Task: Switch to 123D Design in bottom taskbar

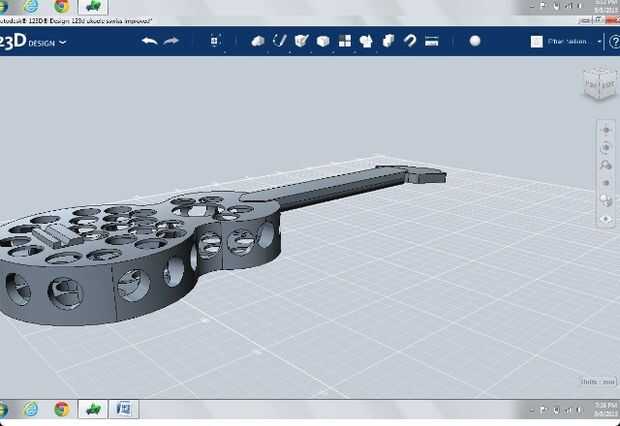Action: 93,409
